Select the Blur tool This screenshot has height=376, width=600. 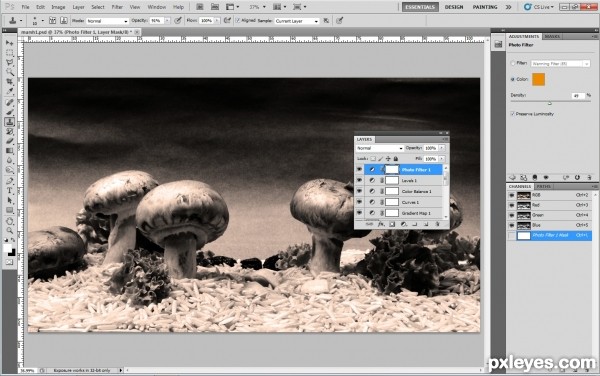(x=10, y=161)
